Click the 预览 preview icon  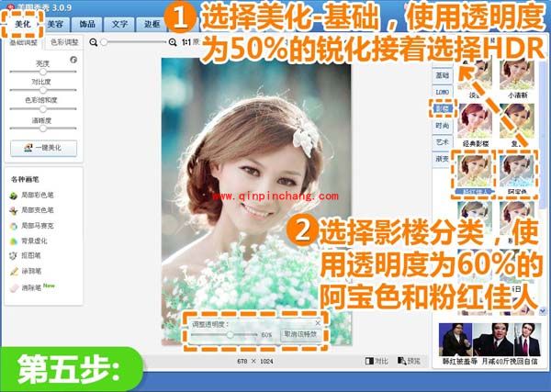coord(401,361)
